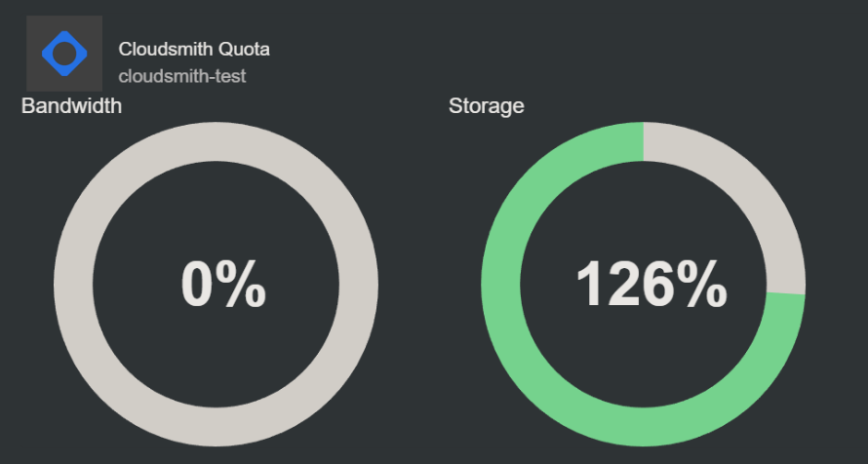This screenshot has height=464, width=868.
Task: Click the right side of Bandwidth ring
Action: pyautogui.click(x=359, y=284)
